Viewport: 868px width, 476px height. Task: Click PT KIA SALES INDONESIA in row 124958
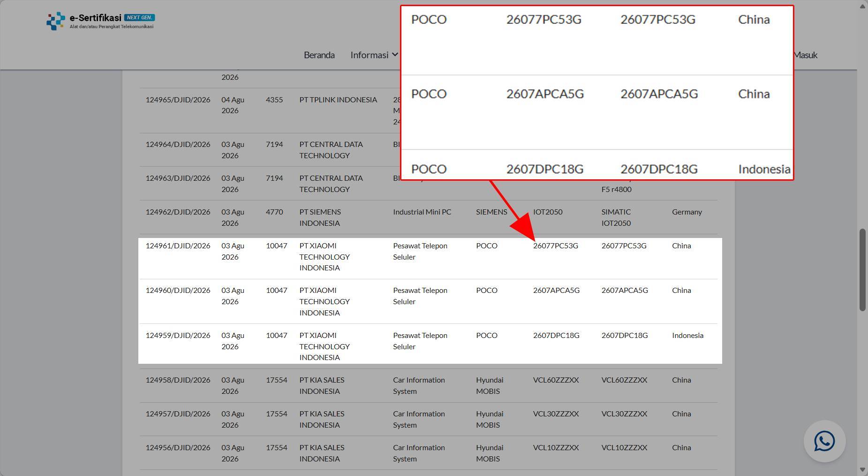click(x=322, y=385)
